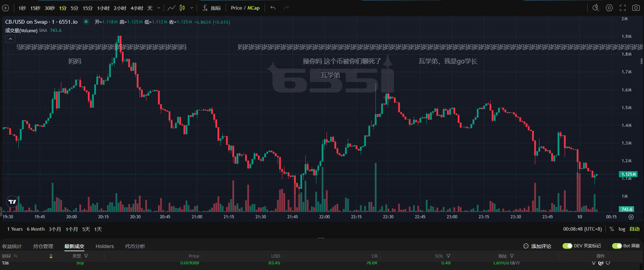
Task: Select the 15分 interval
Action: (88, 8)
